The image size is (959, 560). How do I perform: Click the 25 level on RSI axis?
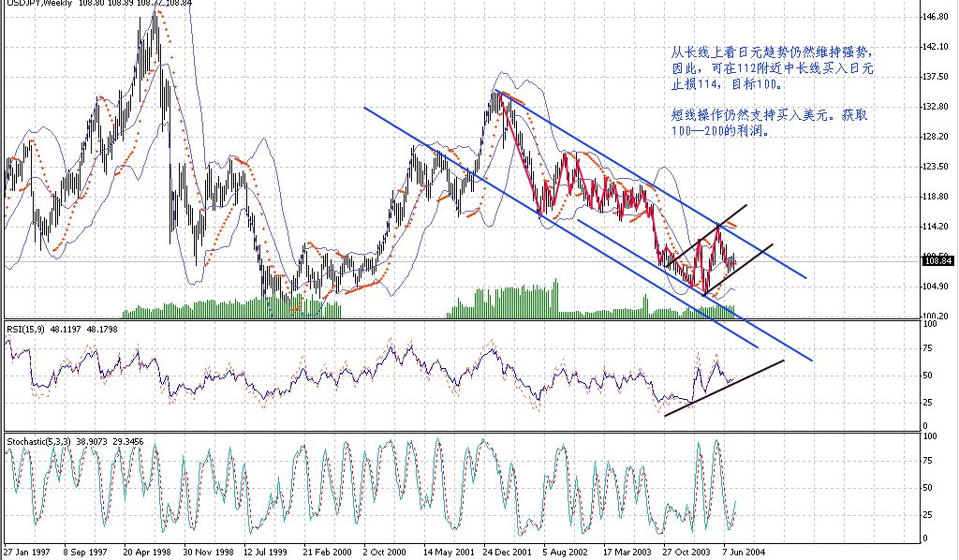[x=928, y=403]
